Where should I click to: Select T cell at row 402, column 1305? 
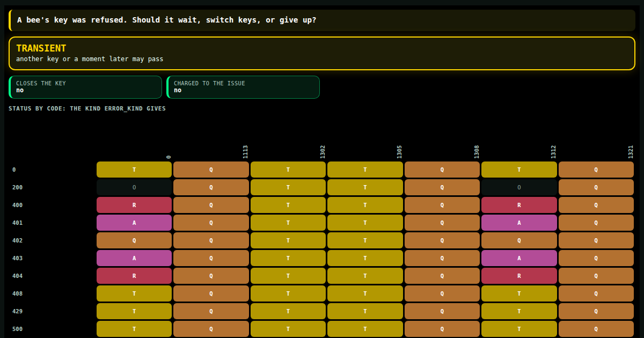pos(365,240)
